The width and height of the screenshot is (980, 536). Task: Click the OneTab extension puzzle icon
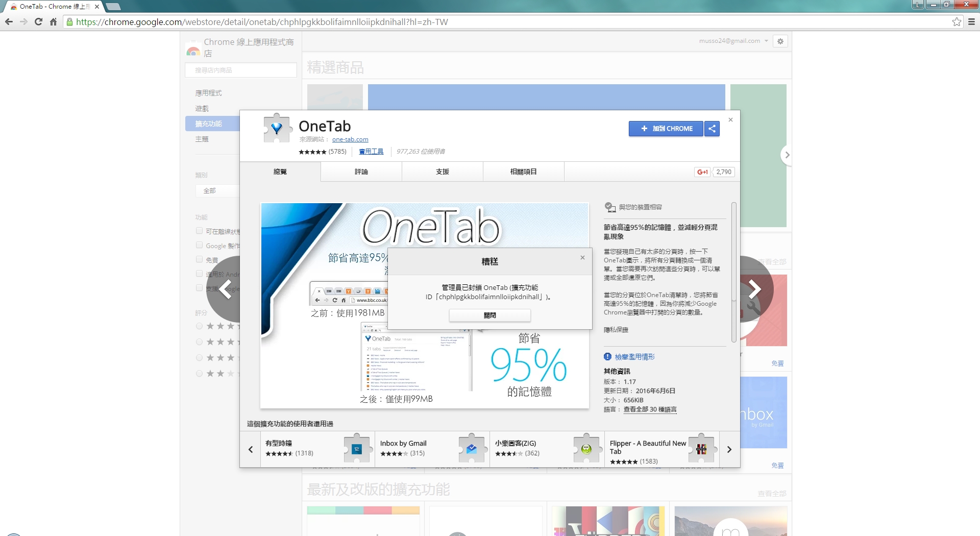click(277, 128)
